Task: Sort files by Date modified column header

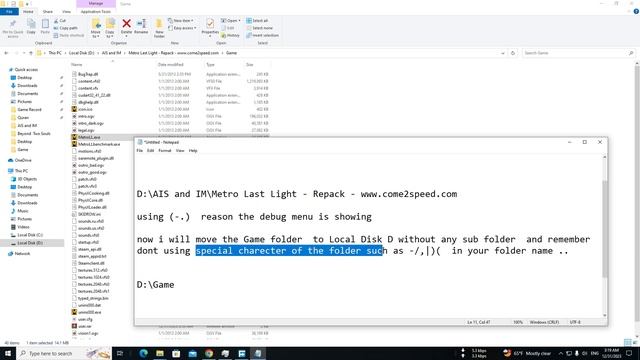Action: tap(171, 65)
